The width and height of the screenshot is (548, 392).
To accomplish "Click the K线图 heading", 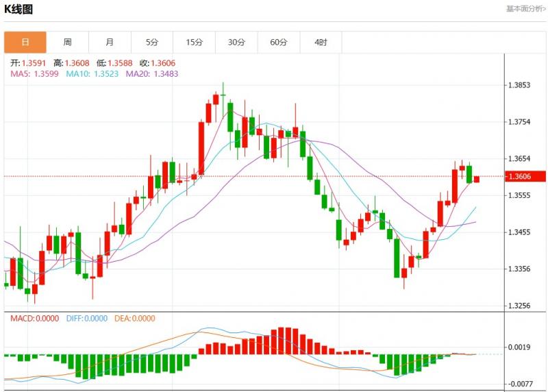I will [18, 10].
